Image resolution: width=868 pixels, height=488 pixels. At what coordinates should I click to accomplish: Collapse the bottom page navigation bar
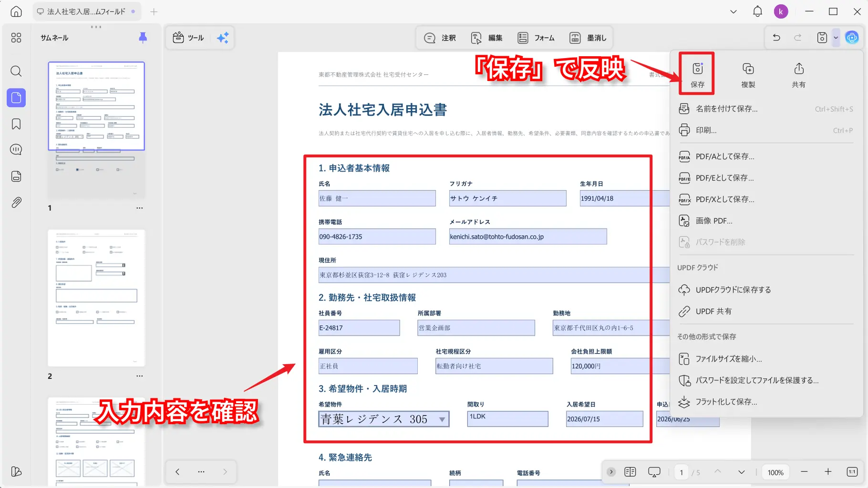(611, 472)
